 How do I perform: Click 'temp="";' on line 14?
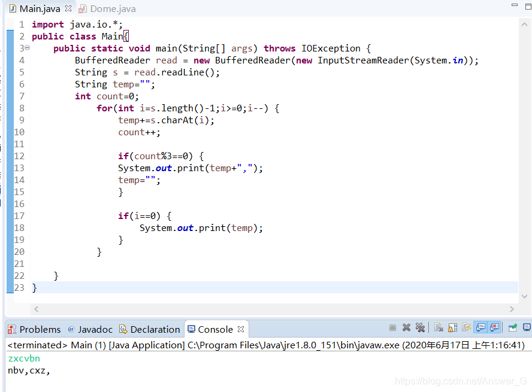pos(139,180)
